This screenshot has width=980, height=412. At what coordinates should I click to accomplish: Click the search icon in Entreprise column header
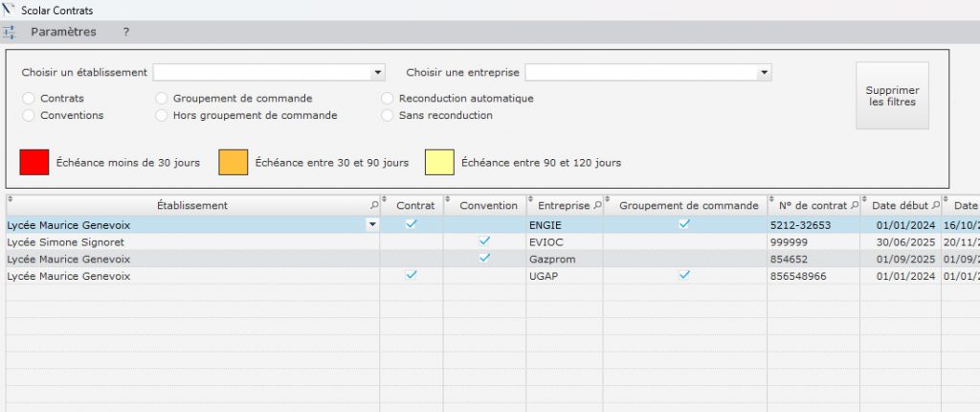click(597, 205)
